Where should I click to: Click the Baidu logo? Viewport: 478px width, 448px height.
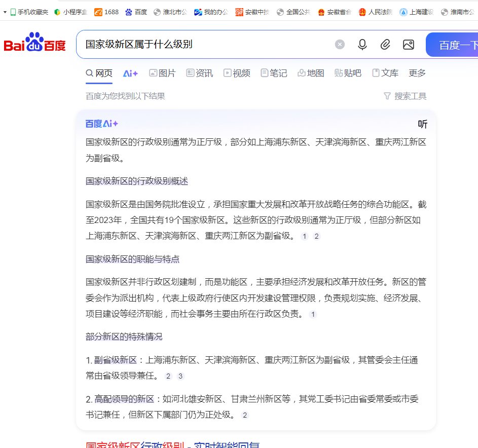(34, 44)
